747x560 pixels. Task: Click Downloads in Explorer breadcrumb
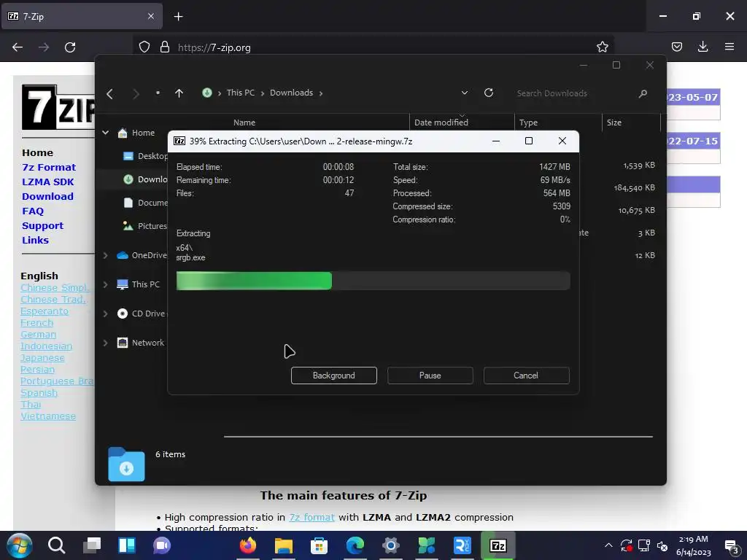click(291, 93)
